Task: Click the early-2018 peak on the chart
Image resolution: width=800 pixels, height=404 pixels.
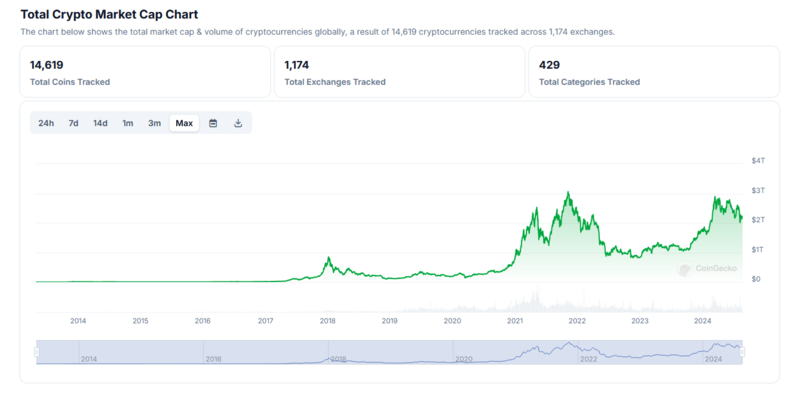Action: pyautogui.click(x=328, y=258)
